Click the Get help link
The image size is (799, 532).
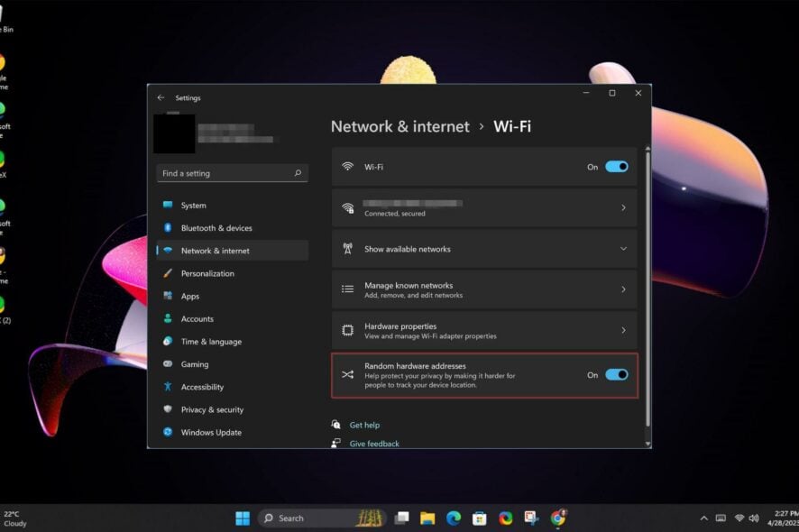tap(365, 424)
